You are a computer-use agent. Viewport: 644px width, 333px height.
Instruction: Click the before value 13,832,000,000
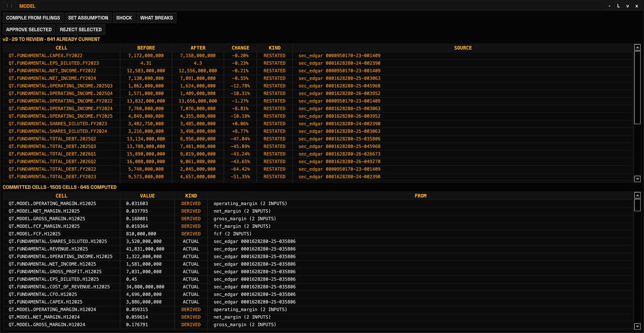(x=146, y=101)
